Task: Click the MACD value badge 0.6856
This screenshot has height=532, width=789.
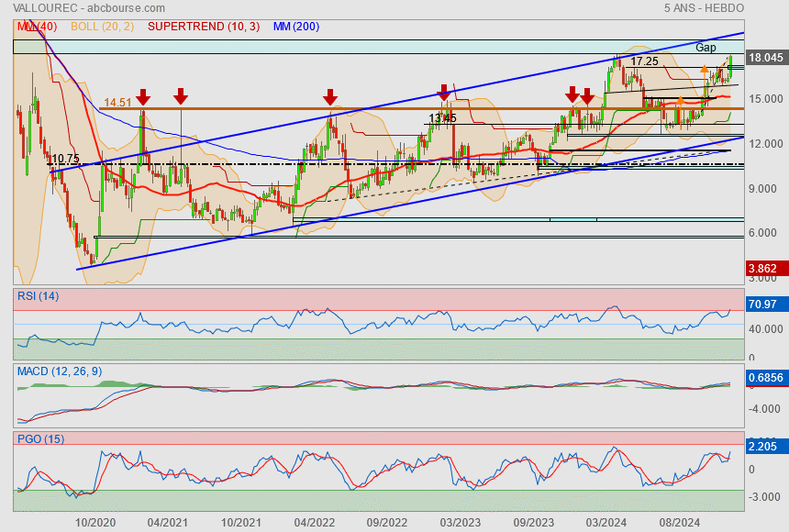Action: (x=766, y=378)
